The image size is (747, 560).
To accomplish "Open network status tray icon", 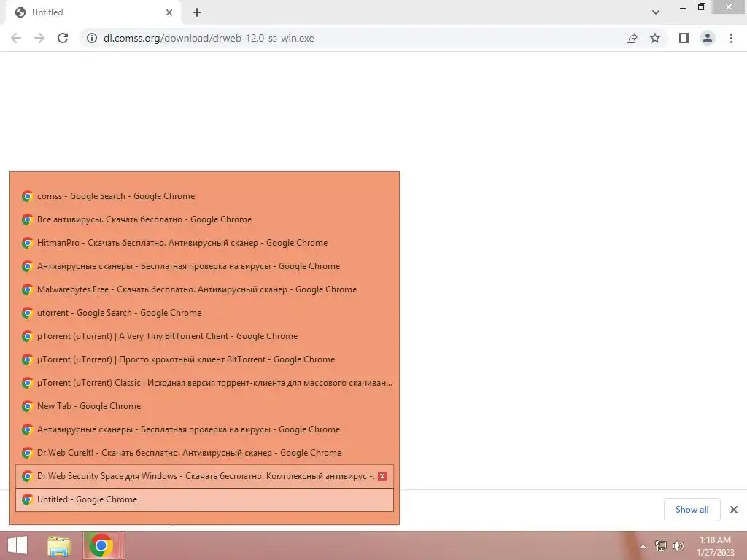I will click(661, 545).
